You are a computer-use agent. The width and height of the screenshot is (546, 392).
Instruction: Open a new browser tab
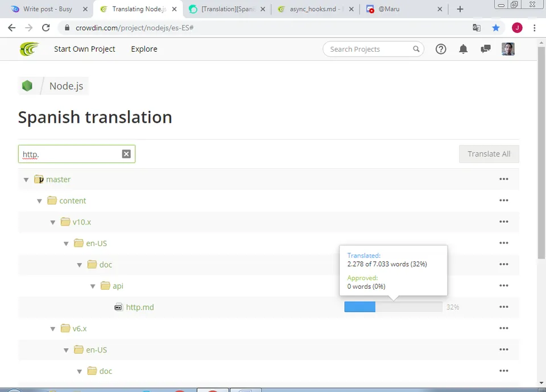coord(460,9)
